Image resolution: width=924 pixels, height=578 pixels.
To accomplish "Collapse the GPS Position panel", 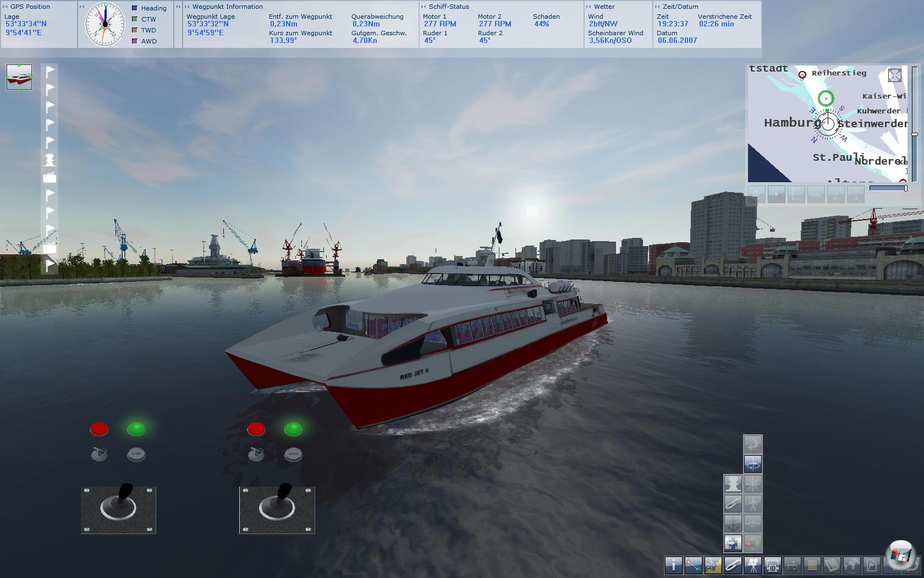I will click(x=5, y=7).
